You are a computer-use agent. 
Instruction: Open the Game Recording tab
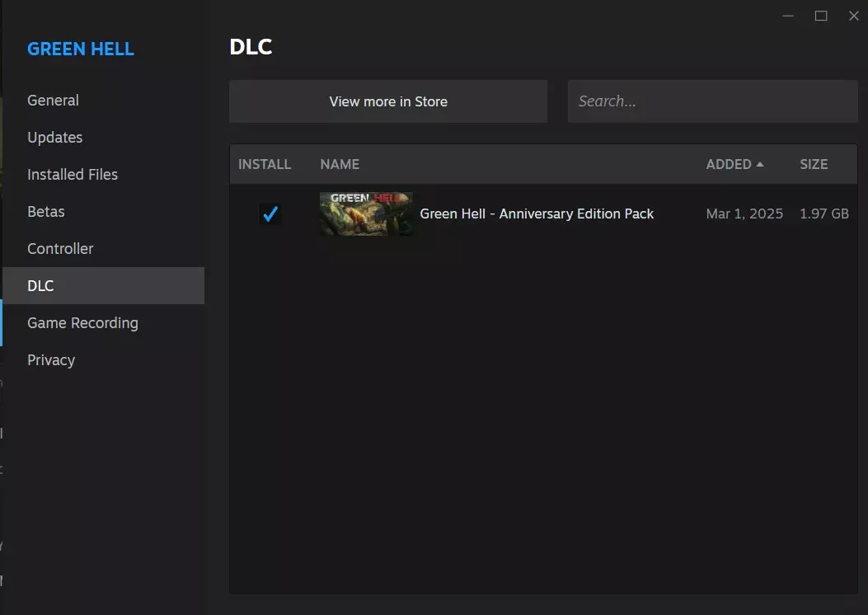point(82,322)
